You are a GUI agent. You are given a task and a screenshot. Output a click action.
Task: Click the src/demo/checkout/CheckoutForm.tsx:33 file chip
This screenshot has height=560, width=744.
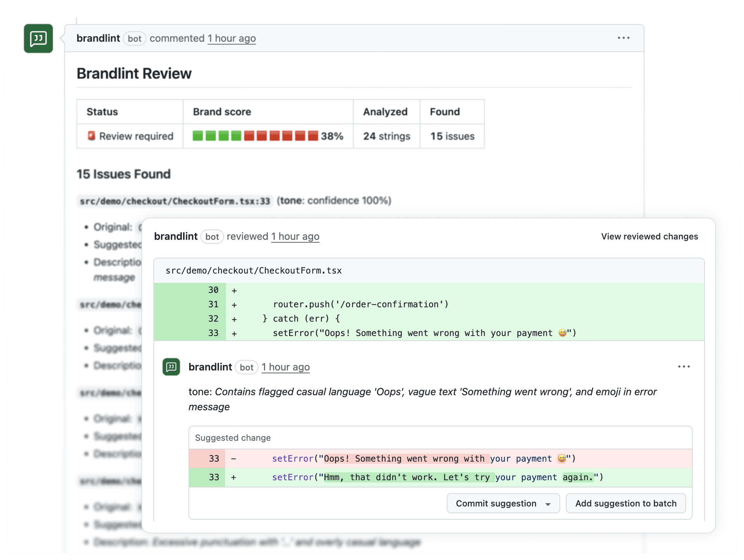[174, 201]
